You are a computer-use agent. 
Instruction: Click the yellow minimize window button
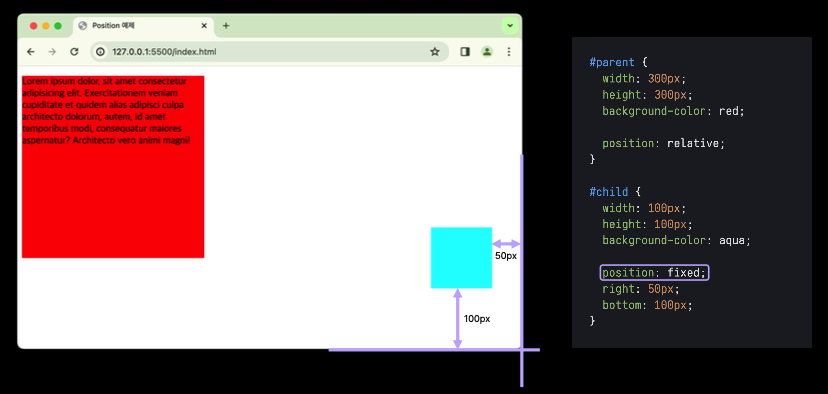click(46, 25)
